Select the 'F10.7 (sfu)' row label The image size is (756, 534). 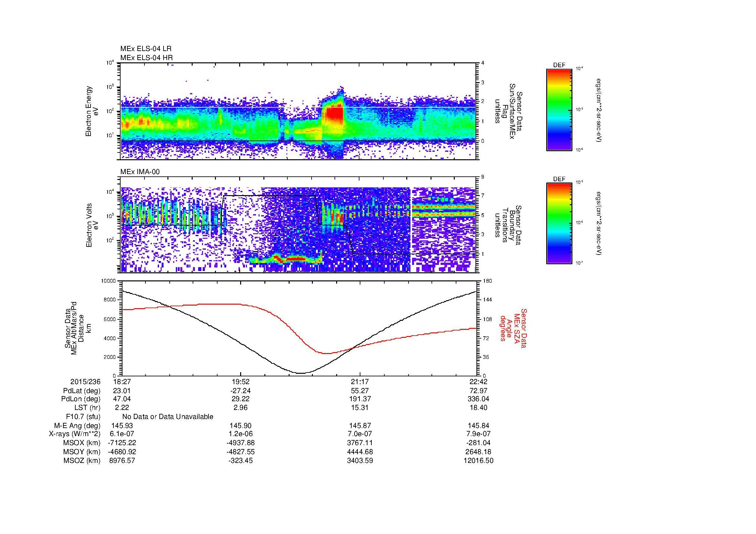coord(83,417)
